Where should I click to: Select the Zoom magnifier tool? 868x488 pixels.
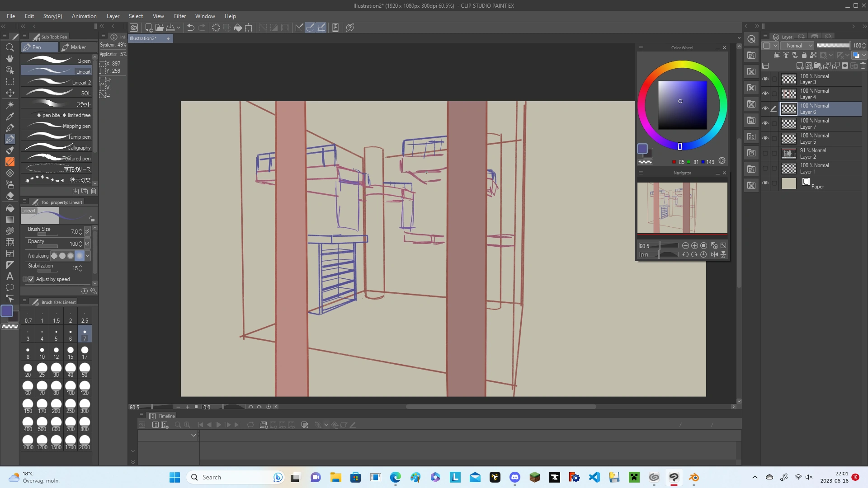click(x=10, y=47)
